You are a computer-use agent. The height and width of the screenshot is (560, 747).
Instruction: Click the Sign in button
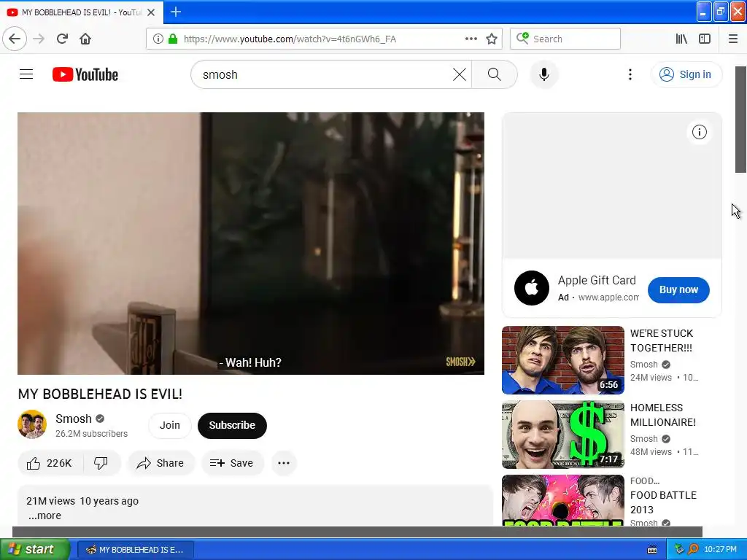coord(686,74)
